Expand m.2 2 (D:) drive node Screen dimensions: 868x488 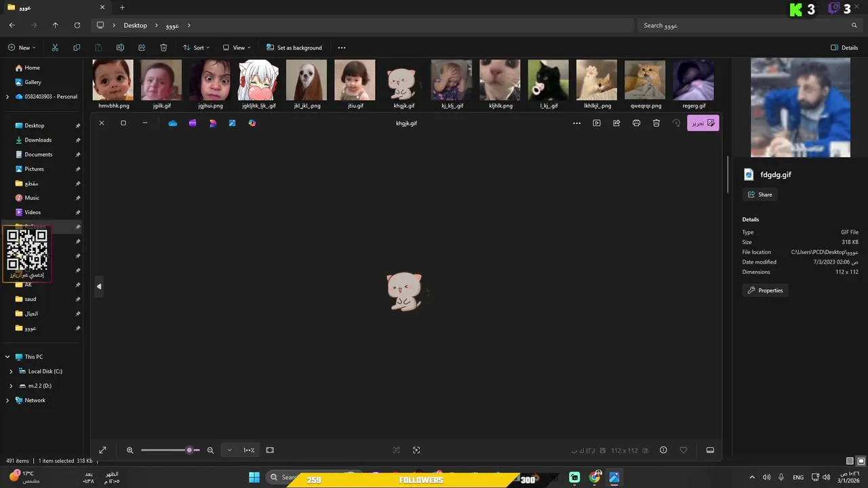(x=11, y=386)
